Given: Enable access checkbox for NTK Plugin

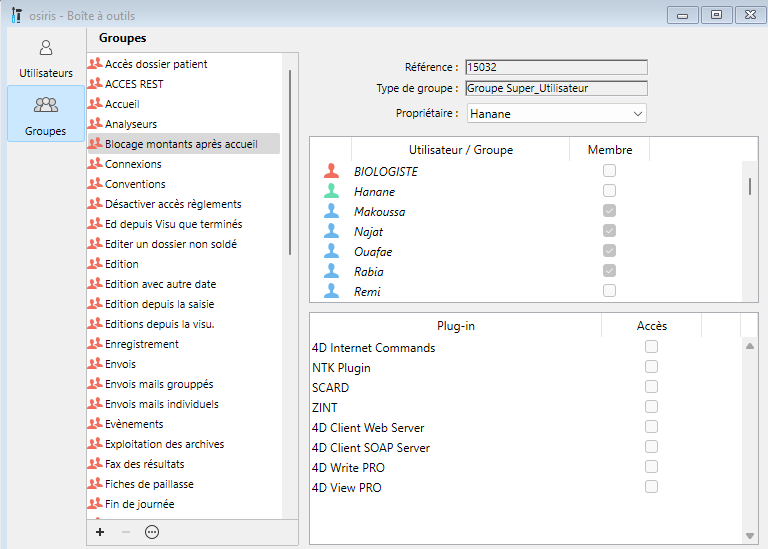Looking at the screenshot, I should 651,367.
